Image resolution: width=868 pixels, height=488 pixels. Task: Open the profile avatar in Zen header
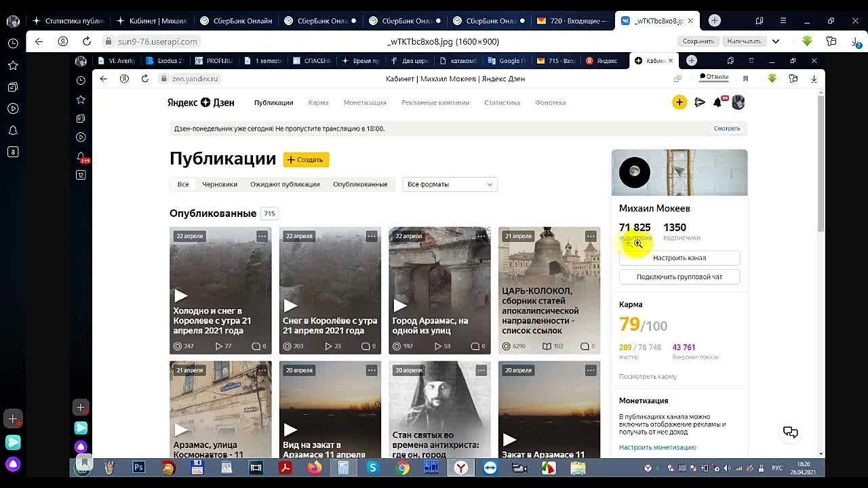pos(738,102)
